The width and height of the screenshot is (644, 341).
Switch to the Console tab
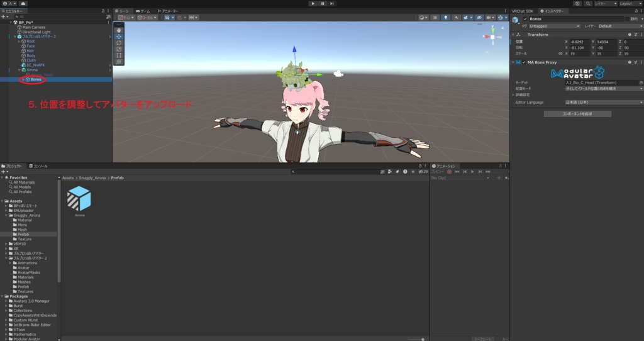point(38,166)
